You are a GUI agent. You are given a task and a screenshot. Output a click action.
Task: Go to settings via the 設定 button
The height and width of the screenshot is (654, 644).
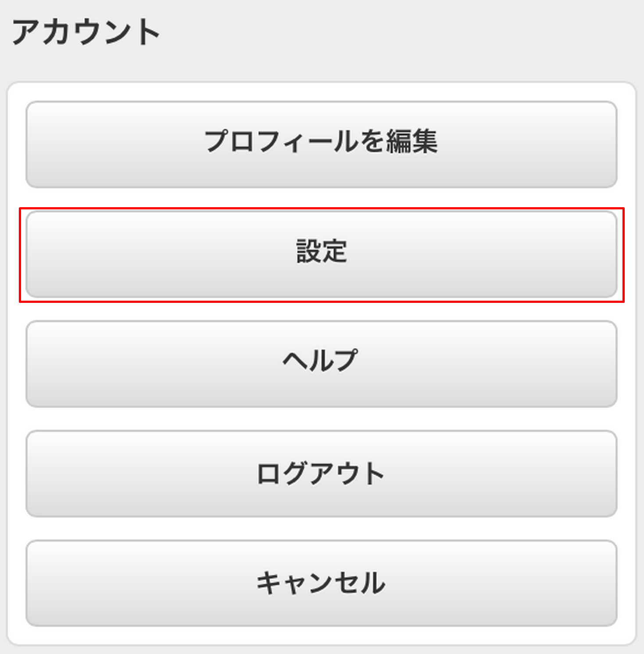[x=322, y=254]
